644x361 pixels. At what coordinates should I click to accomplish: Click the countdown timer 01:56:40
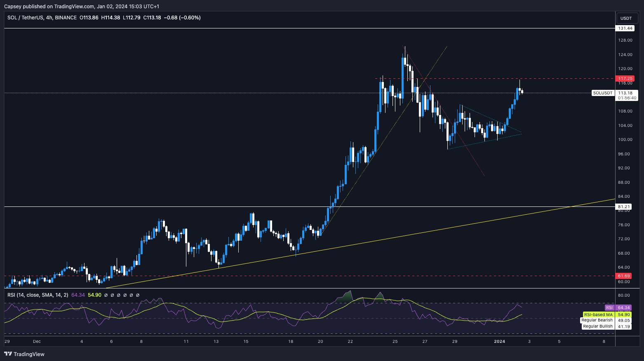tap(627, 98)
